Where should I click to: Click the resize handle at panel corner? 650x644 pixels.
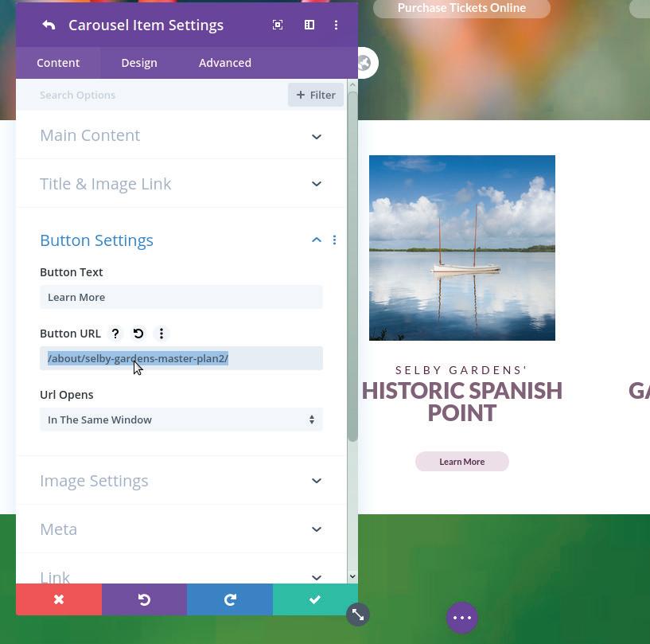(358, 615)
